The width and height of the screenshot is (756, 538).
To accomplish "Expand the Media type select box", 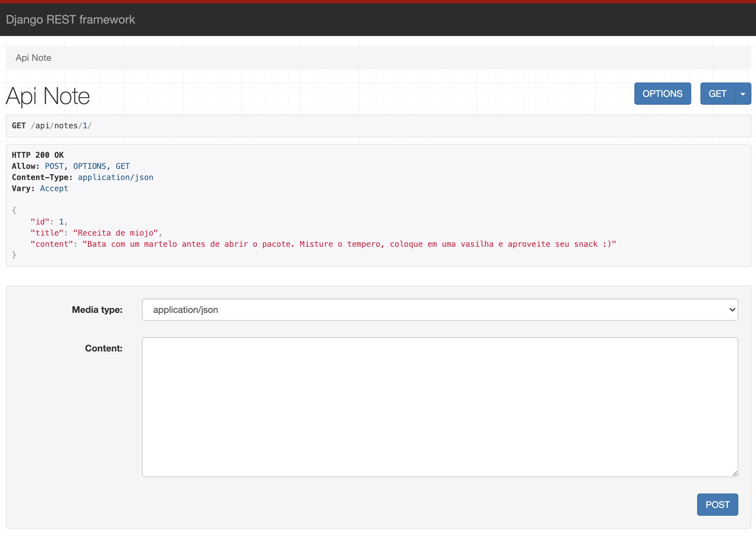I will click(440, 310).
